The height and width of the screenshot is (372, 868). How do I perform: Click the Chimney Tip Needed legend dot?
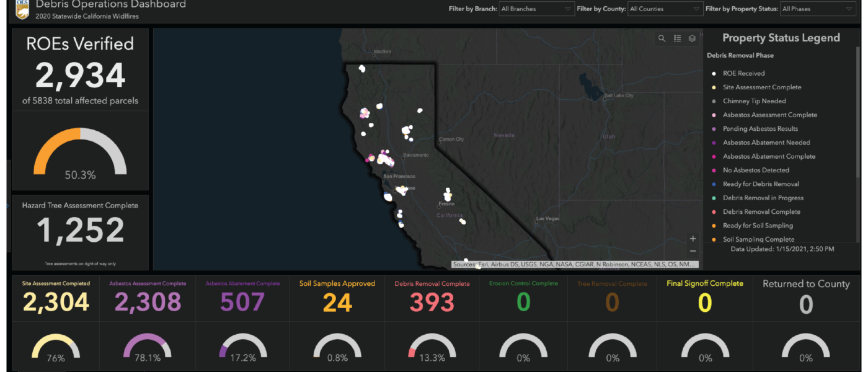pos(714,101)
